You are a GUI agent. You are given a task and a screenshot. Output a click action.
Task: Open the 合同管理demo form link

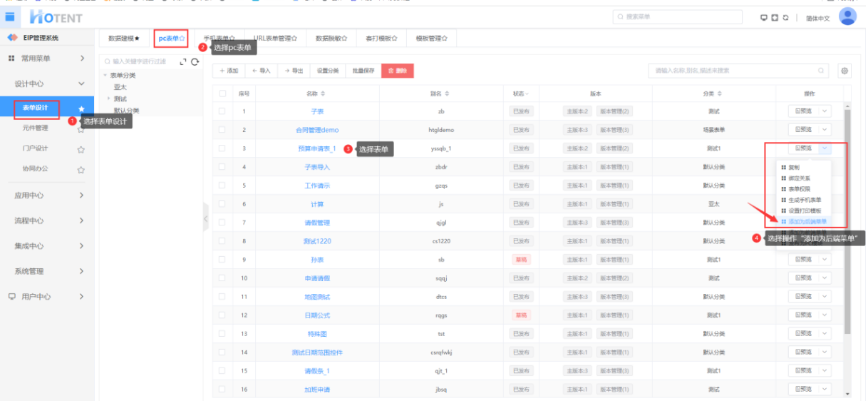pyautogui.click(x=317, y=130)
